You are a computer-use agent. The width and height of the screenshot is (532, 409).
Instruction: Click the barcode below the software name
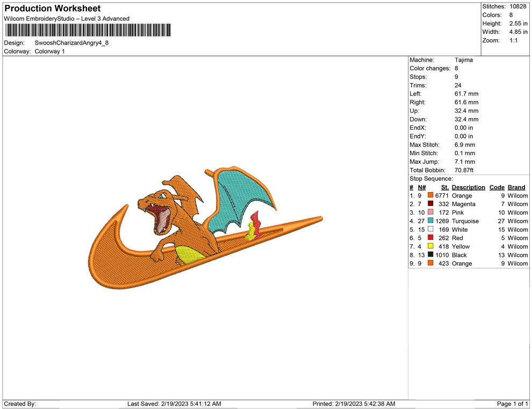[x=88, y=30]
